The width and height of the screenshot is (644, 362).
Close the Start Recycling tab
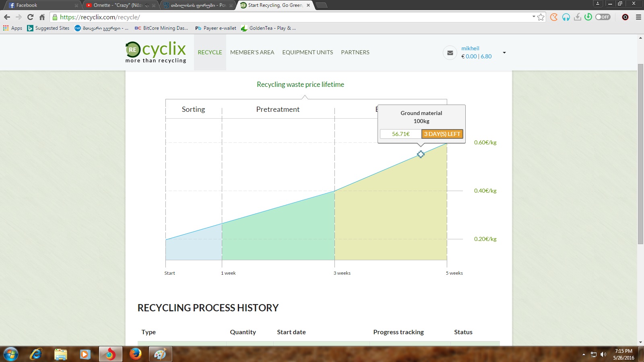(308, 5)
